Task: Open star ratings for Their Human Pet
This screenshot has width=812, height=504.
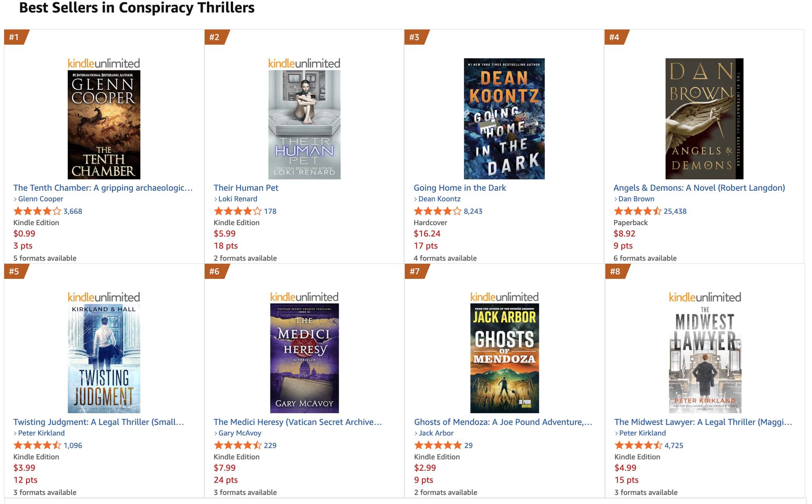Action: tap(238, 211)
